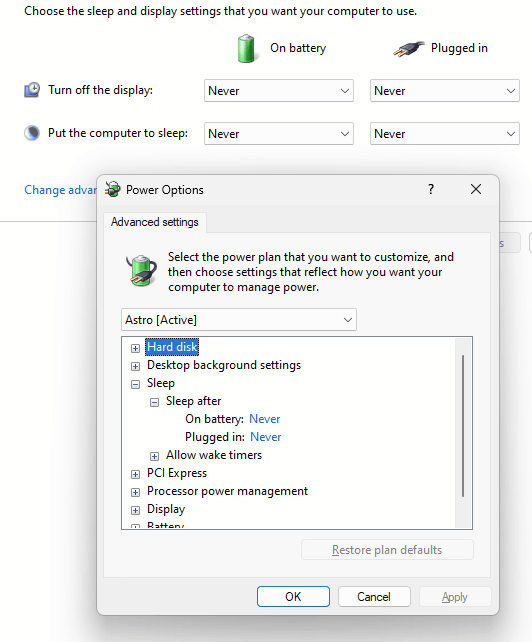532x642 pixels.
Task: Click the sleep moon icon
Action: pos(32,133)
